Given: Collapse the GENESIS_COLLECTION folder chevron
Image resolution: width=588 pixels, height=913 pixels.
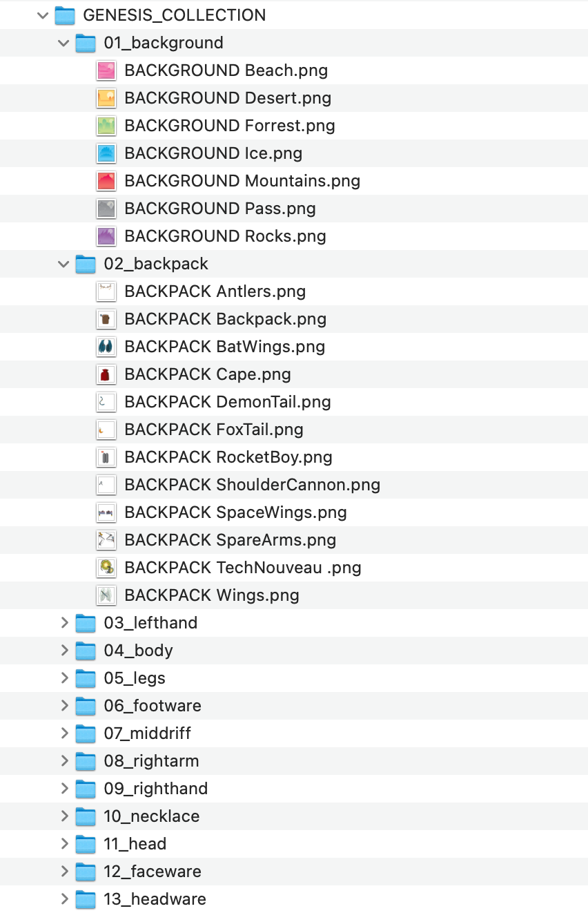Looking at the screenshot, I should coord(43,15).
